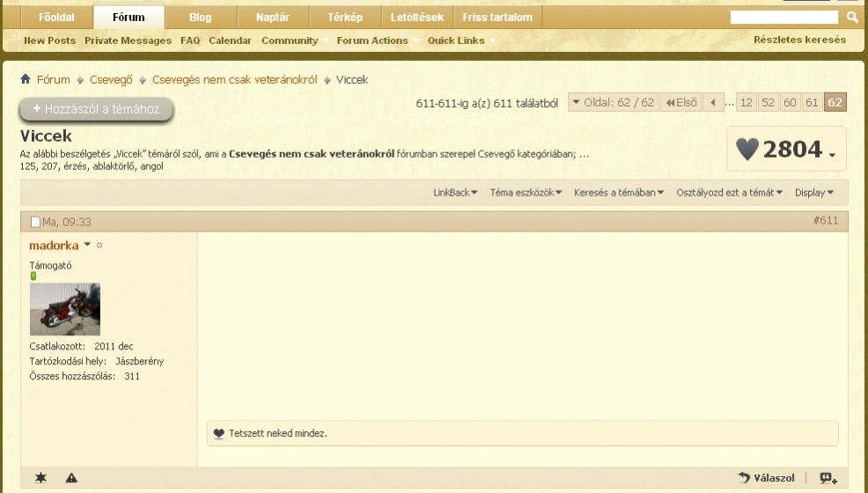Switch to the Blog tab

[x=200, y=18]
